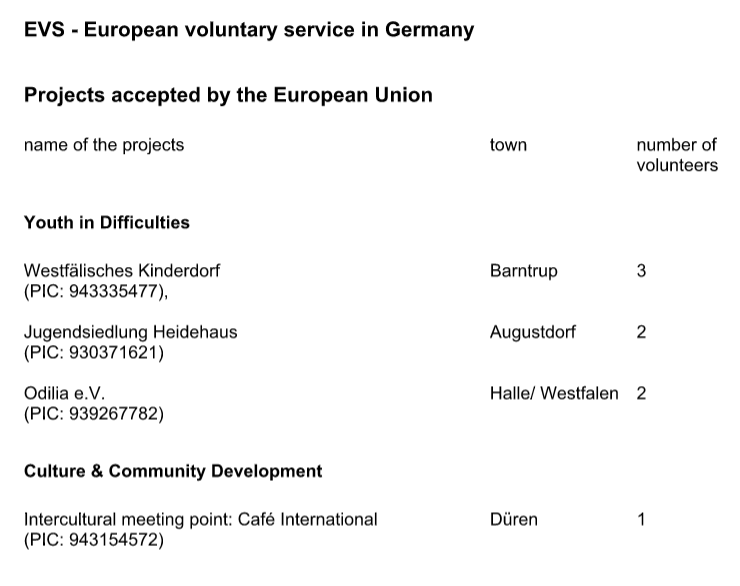Click the Café International project name
740x586 pixels.
coord(201,520)
